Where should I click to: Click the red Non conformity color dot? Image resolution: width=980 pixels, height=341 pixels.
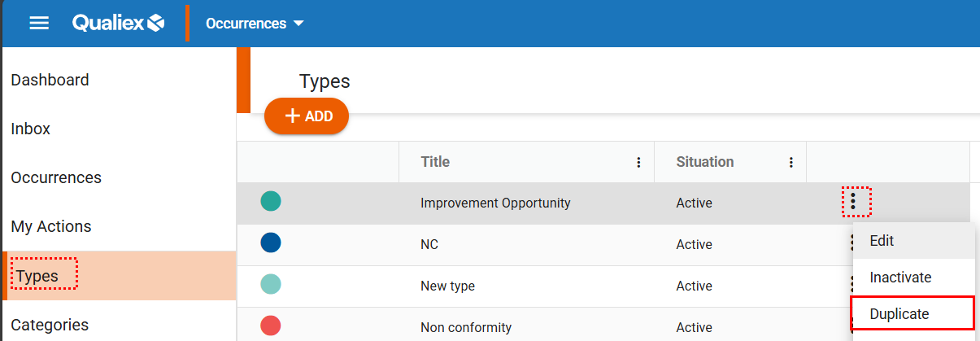(271, 326)
